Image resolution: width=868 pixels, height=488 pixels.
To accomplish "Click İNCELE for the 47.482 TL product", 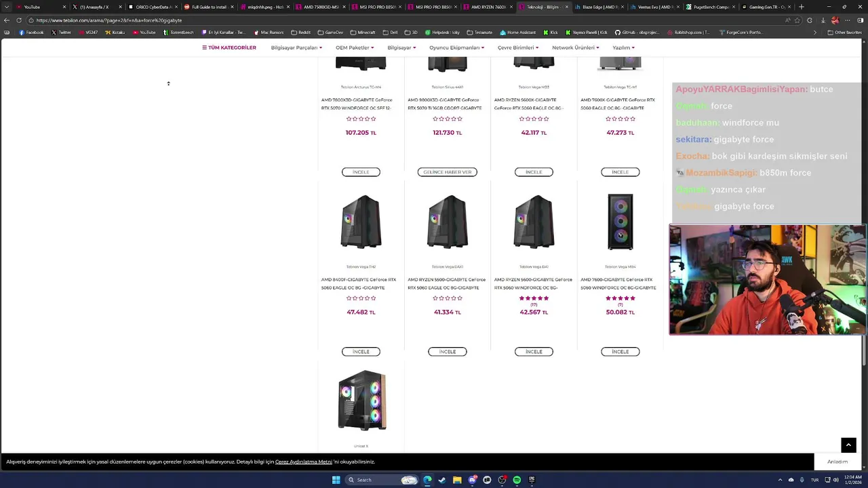I will (361, 352).
